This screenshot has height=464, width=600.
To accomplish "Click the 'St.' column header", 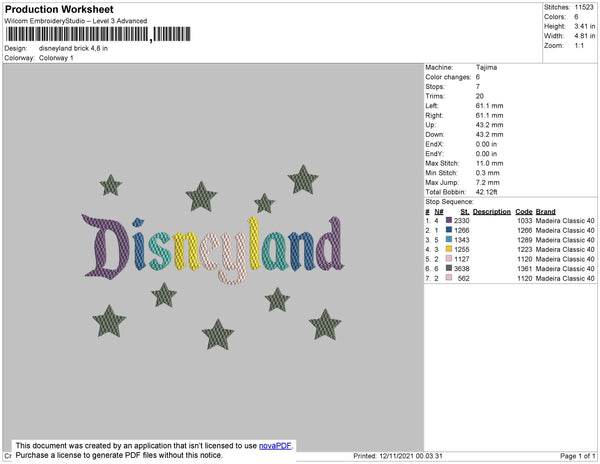I will coord(465,212).
